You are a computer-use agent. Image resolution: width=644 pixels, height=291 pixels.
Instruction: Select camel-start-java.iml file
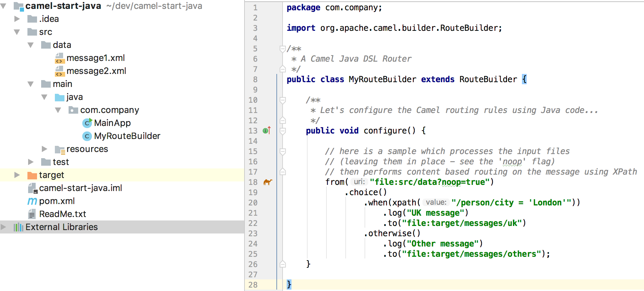[80, 188]
